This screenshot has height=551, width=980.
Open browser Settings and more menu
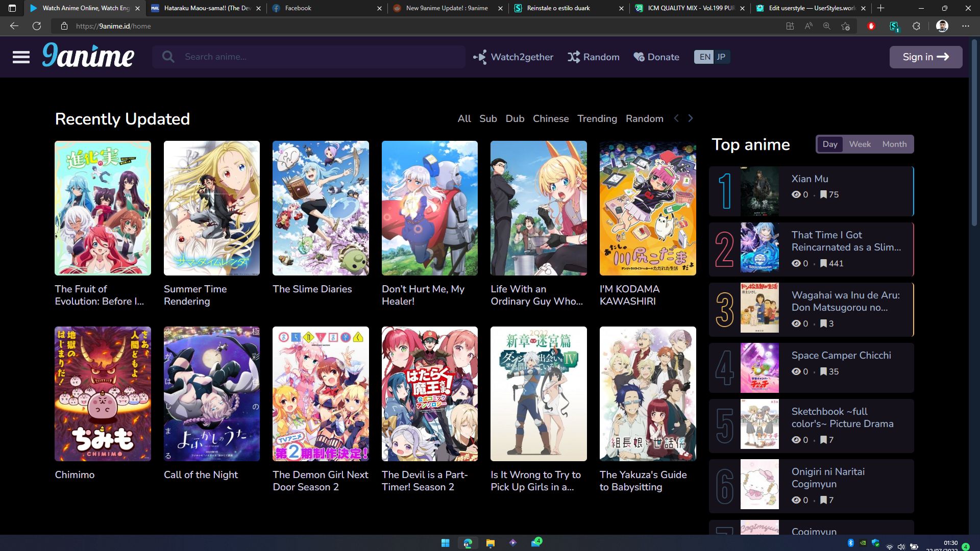click(965, 26)
